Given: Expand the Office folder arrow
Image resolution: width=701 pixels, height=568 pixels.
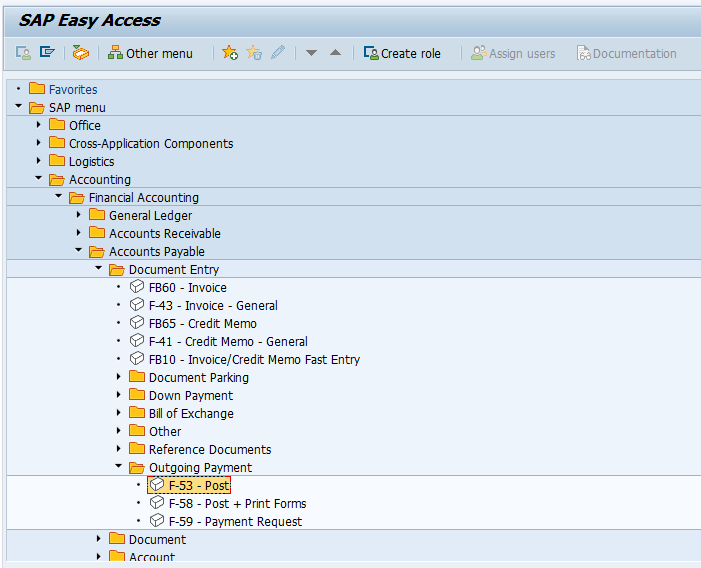Looking at the screenshot, I should click(38, 125).
